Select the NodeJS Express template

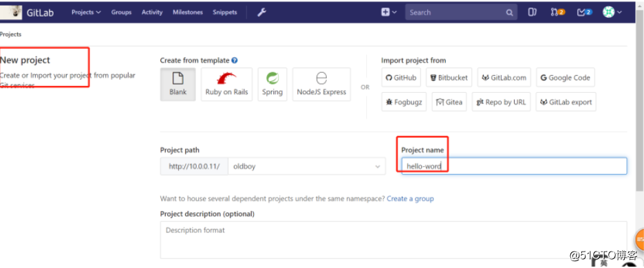[321, 84]
